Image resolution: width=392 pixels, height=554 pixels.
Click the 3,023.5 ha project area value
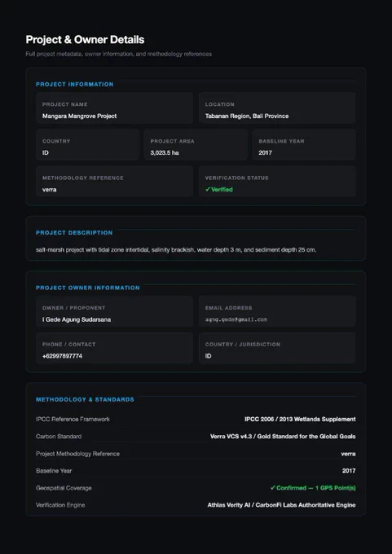coord(165,152)
